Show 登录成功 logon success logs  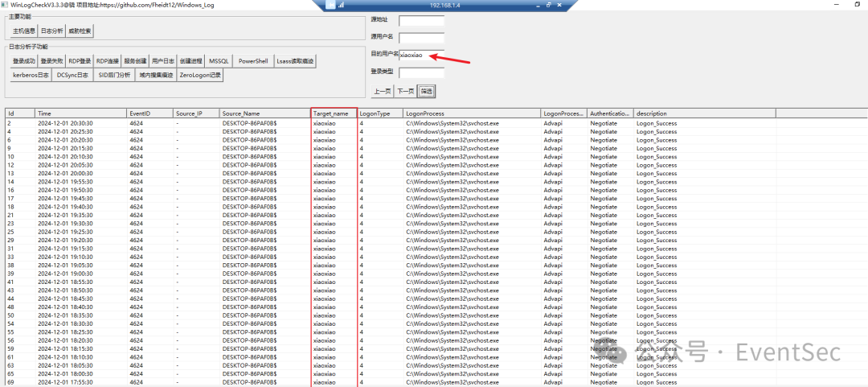pos(24,61)
